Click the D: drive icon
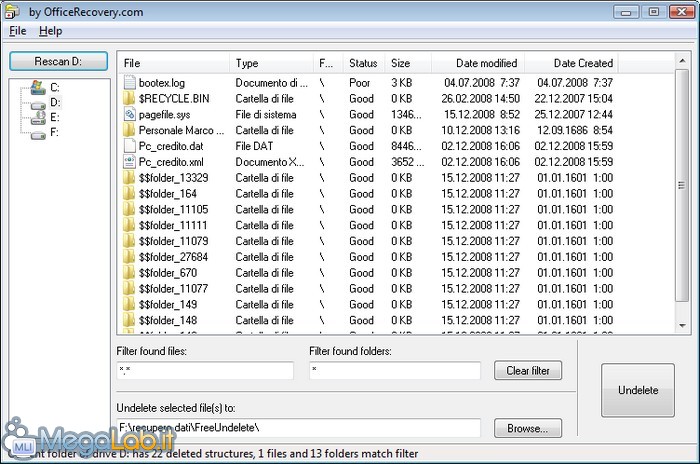The width and height of the screenshot is (700, 464). (x=38, y=105)
